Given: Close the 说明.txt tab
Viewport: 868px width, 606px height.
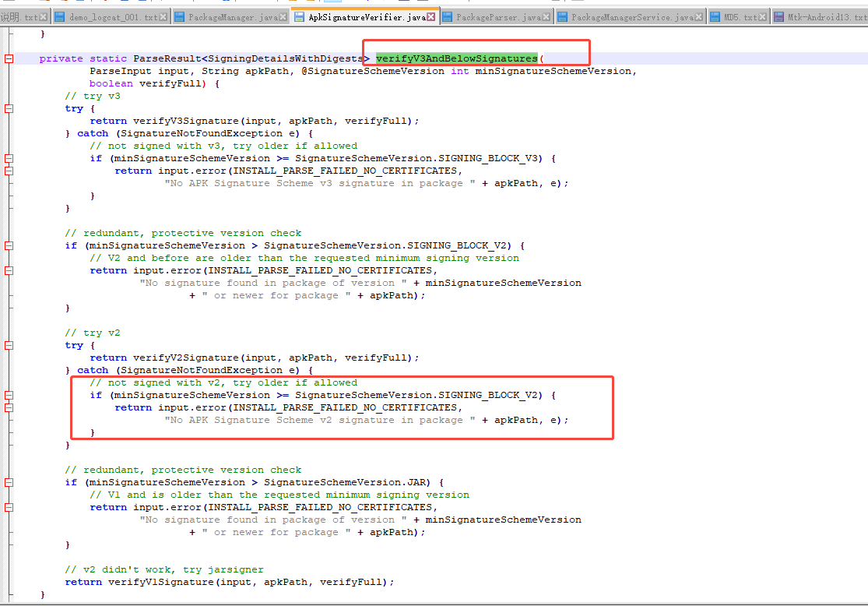Looking at the screenshot, I should click(x=43, y=17).
